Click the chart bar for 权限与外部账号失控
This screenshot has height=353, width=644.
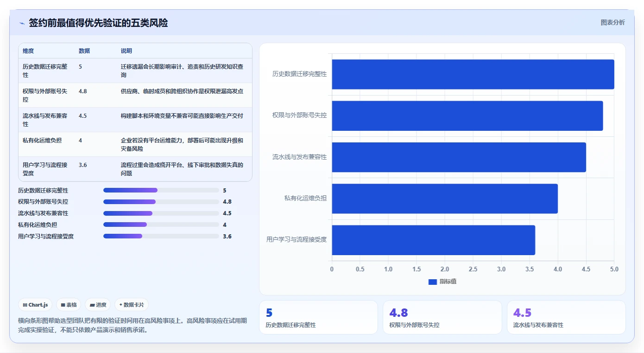coord(467,116)
